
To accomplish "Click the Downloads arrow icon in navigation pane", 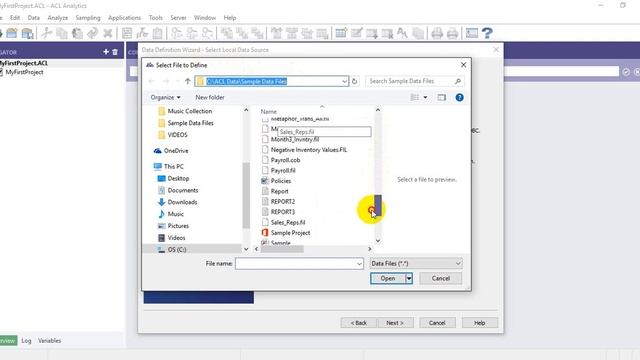I will [162, 202].
